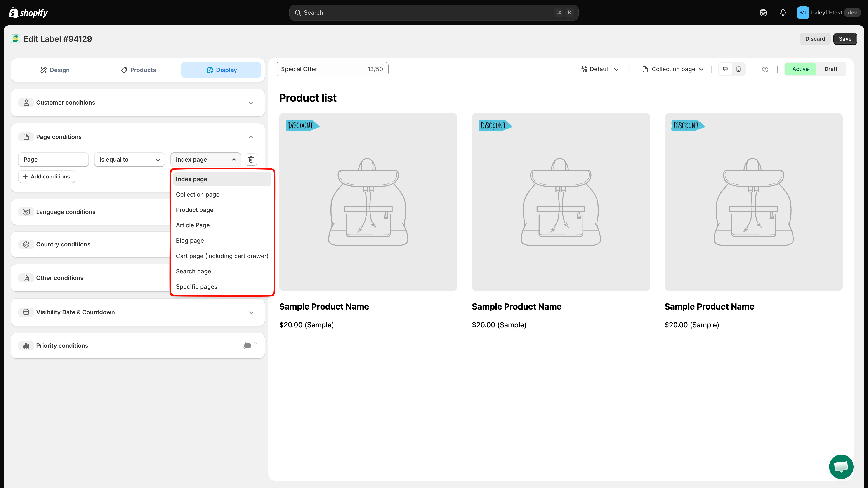Click Add conditions button
Viewport: 868px width, 488px height.
click(47, 176)
